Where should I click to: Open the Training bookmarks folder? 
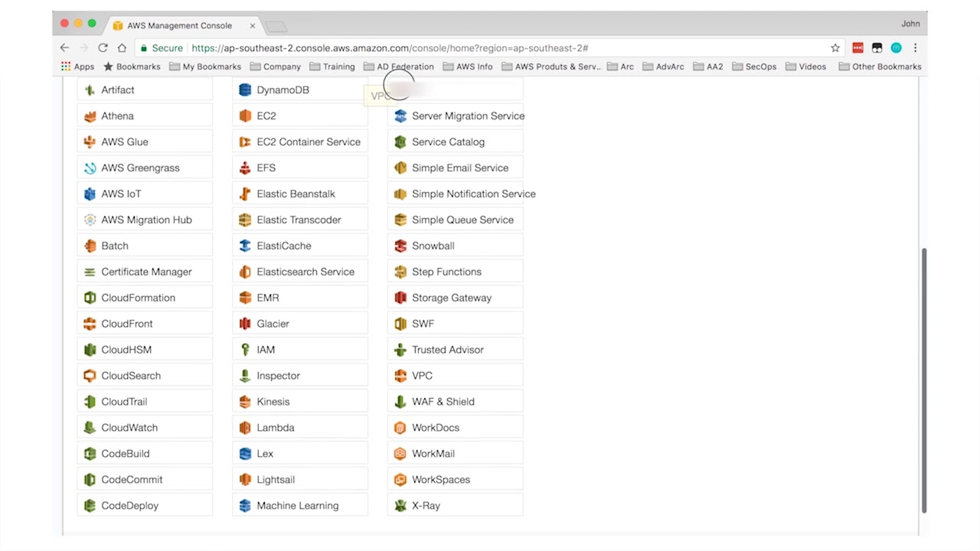pyautogui.click(x=332, y=67)
